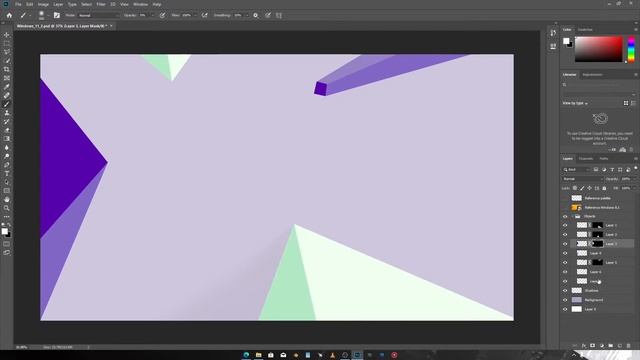The height and width of the screenshot is (360, 640).
Task: Switch to the Paths tab
Action: point(604,159)
